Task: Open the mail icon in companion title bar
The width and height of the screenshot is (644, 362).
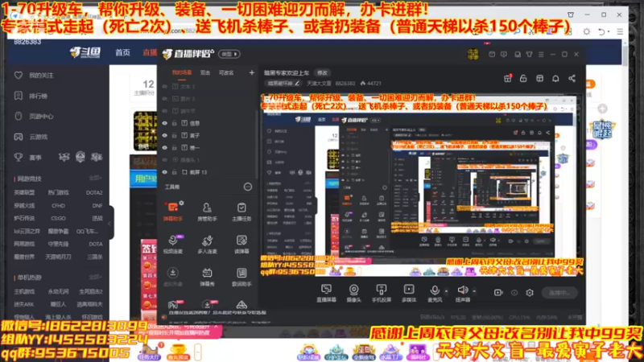Action: 492,54
